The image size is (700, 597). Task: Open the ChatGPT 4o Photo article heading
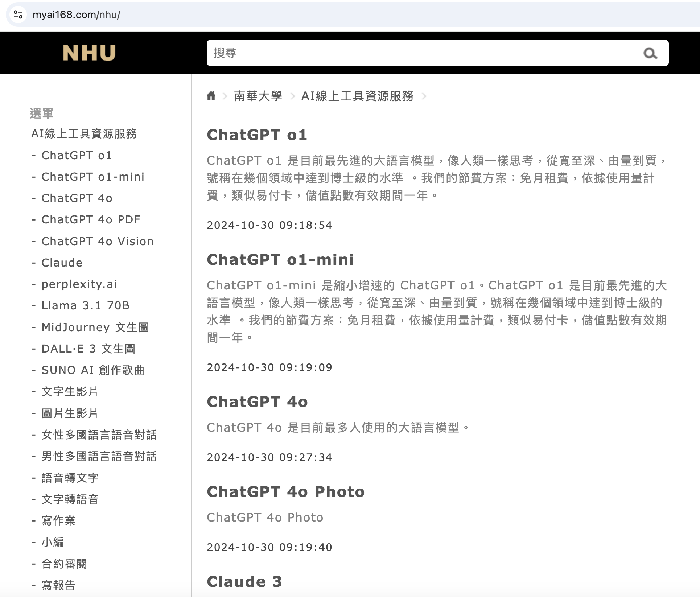point(286,491)
